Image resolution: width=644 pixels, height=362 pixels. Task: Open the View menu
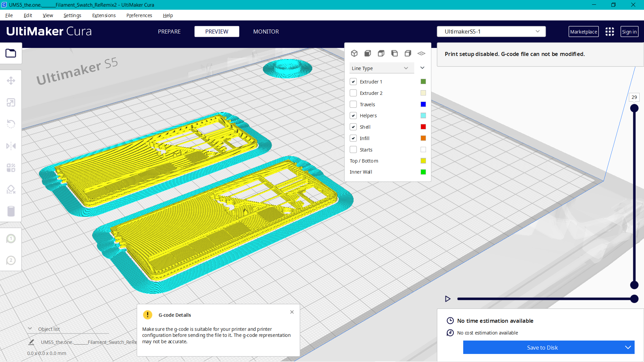(x=48, y=15)
